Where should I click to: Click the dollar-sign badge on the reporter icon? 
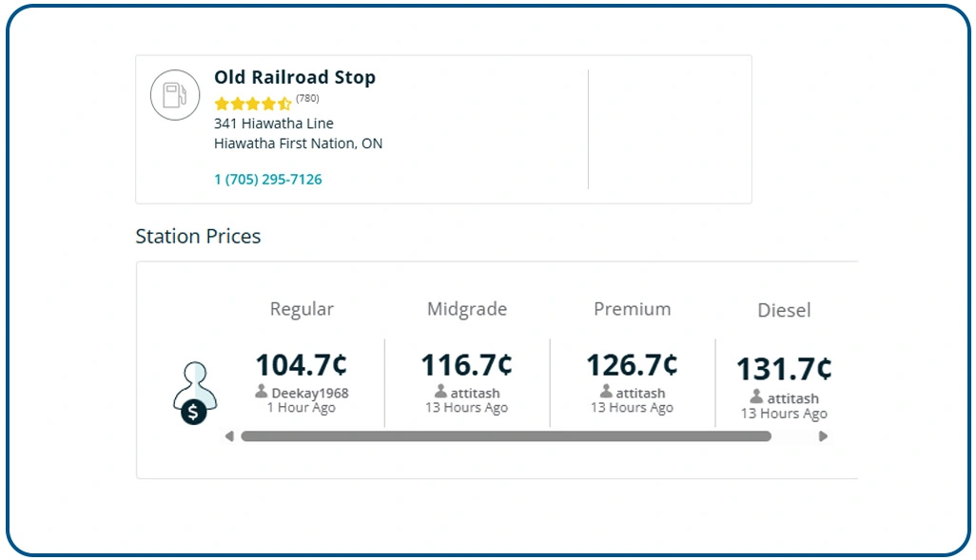point(191,412)
